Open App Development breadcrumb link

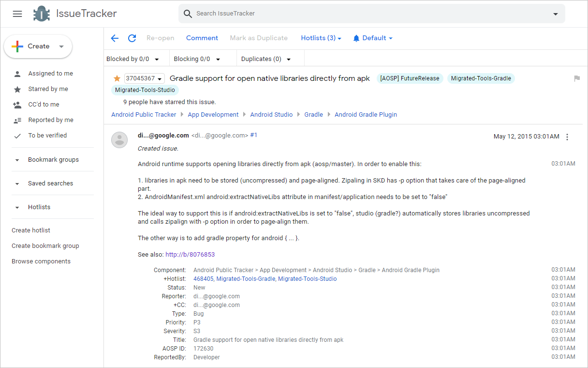[213, 115]
